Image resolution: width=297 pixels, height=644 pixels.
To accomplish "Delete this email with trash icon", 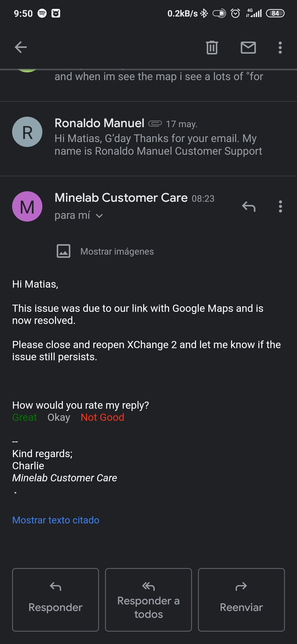I will 212,47.
